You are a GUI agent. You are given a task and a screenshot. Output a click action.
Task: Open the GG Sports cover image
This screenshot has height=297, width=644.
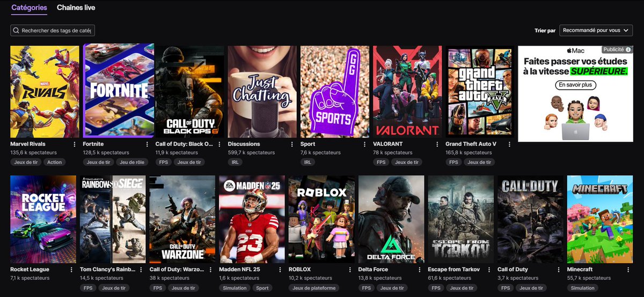335,91
